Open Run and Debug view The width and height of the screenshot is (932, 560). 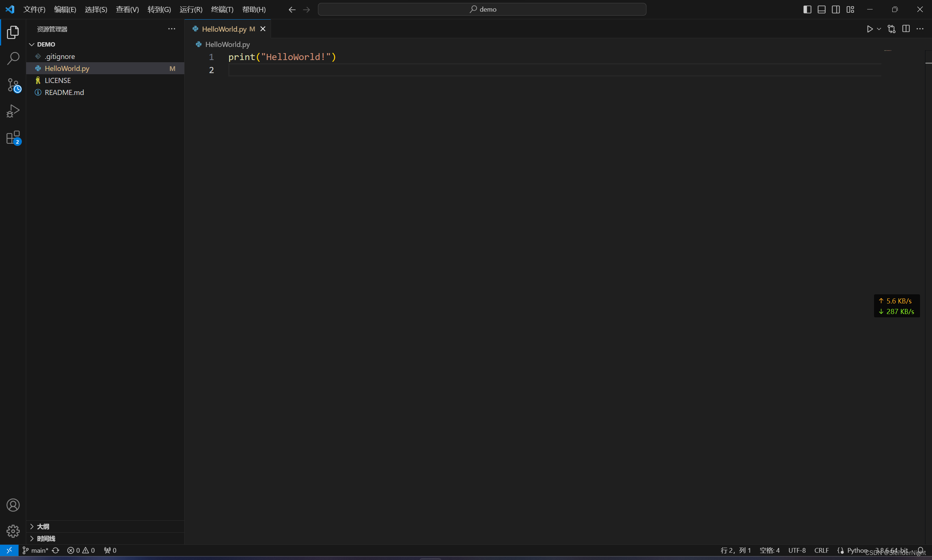point(13,111)
